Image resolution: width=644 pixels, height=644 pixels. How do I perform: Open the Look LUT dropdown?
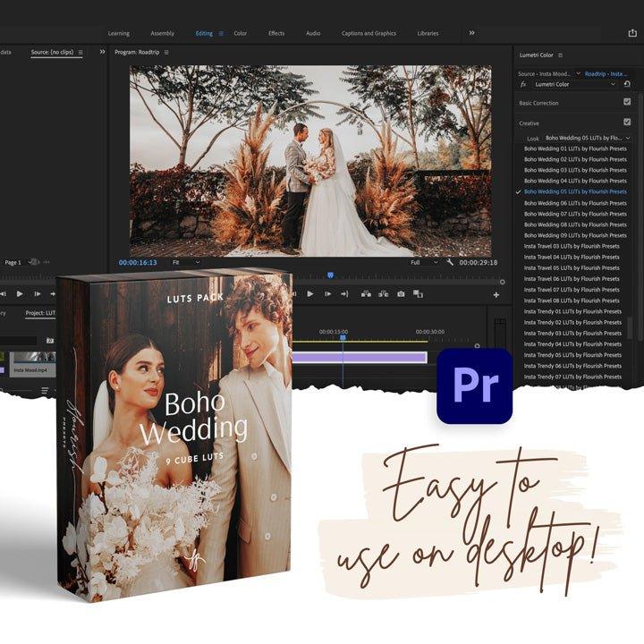587,138
